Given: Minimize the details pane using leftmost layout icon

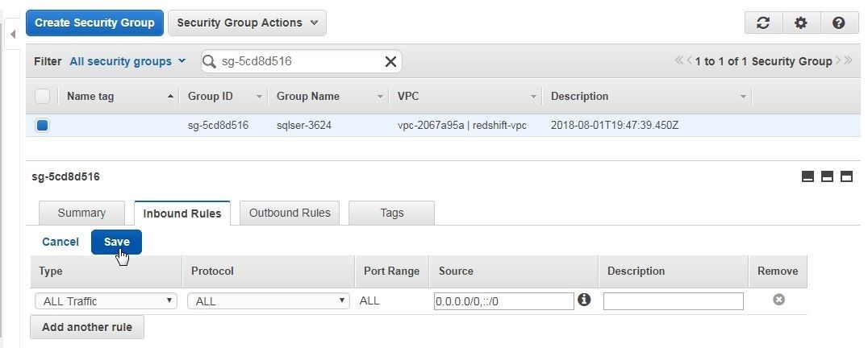Looking at the screenshot, I should tap(807, 176).
